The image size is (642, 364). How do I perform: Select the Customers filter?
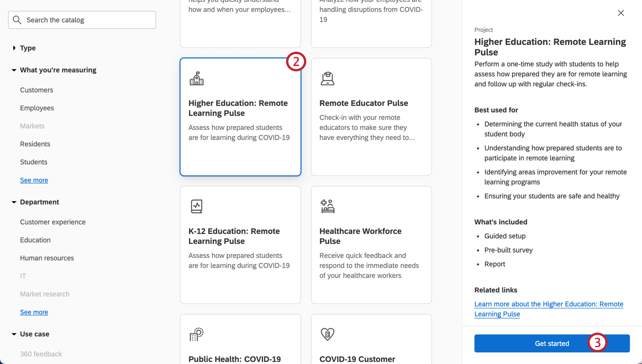[x=36, y=90]
